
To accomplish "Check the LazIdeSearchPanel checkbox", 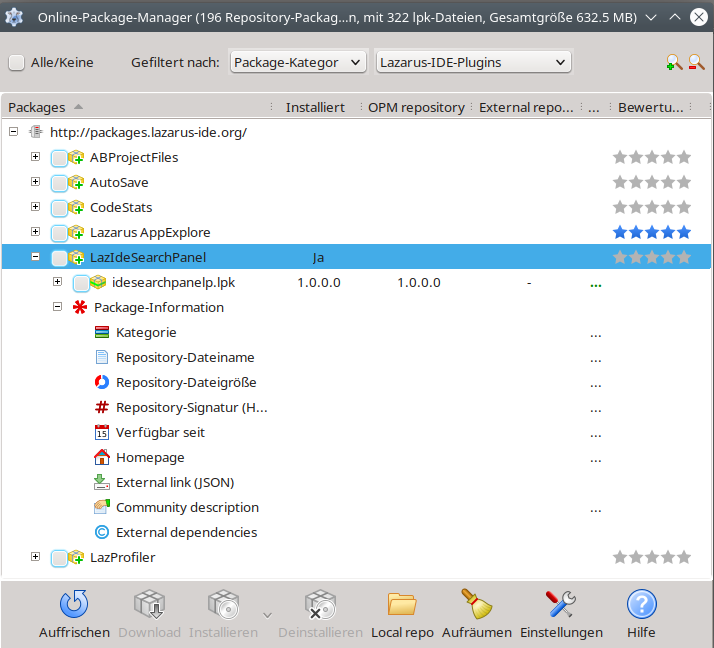I will click(x=59, y=258).
